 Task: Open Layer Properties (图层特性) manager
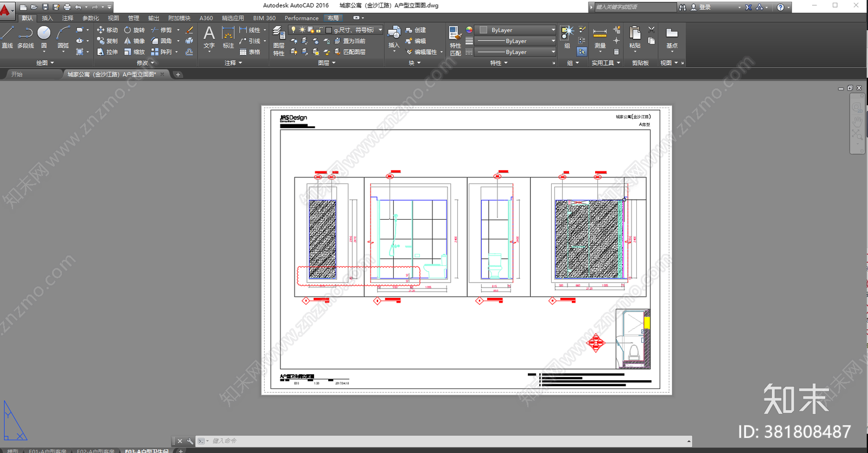279,41
